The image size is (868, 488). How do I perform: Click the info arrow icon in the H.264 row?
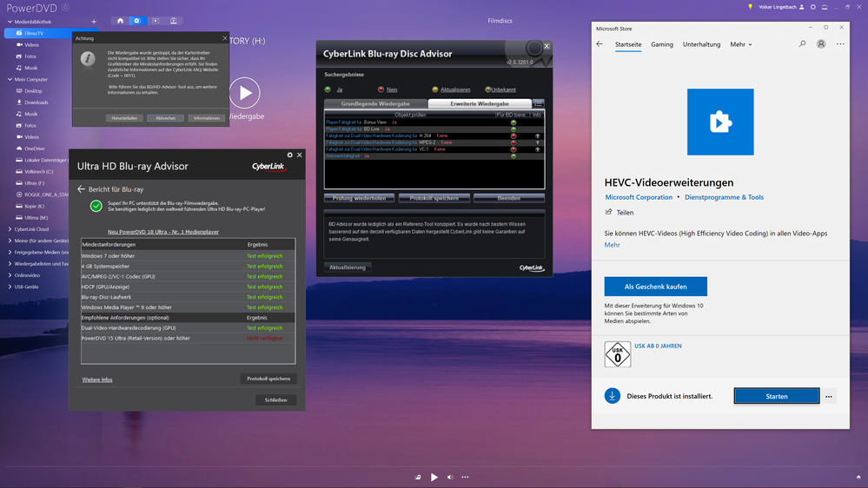click(x=537, y=135)
